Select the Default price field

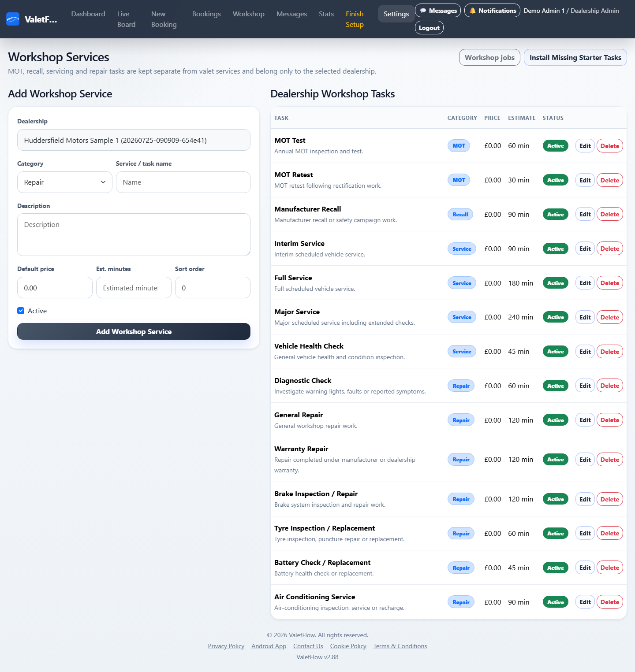coord(55,288)
